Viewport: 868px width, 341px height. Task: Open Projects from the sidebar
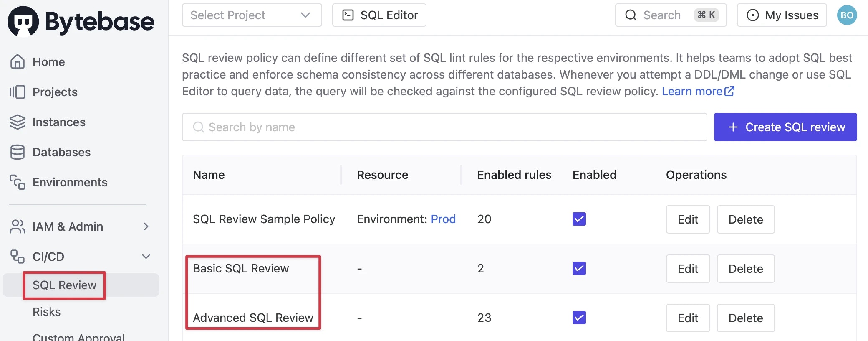click(x=55, y=92)
